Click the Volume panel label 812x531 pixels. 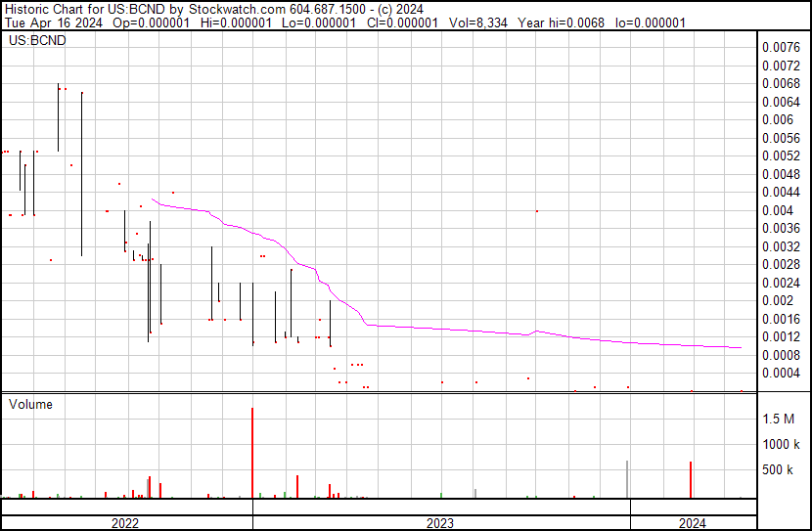pyautogui.click(x=30, y=404)
